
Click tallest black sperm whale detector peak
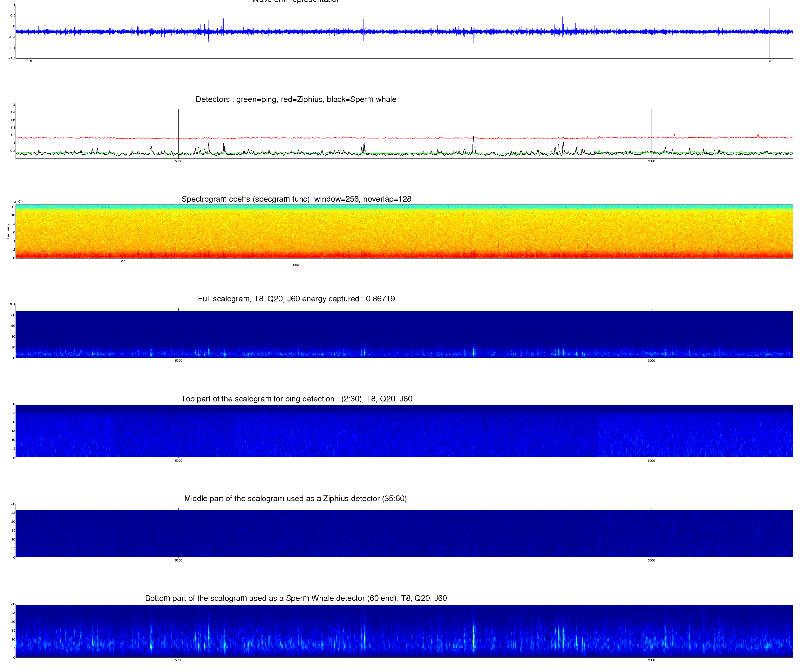pyautogui.click(x=473, y=138)
